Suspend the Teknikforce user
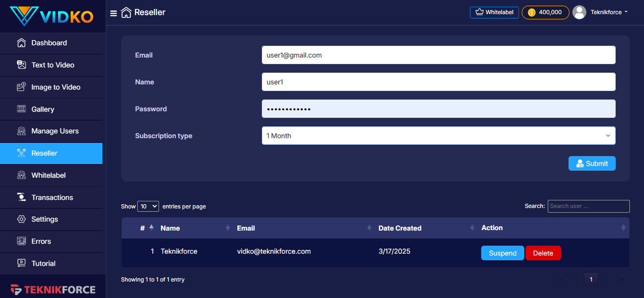644x298 pixels. pos(502,253)
